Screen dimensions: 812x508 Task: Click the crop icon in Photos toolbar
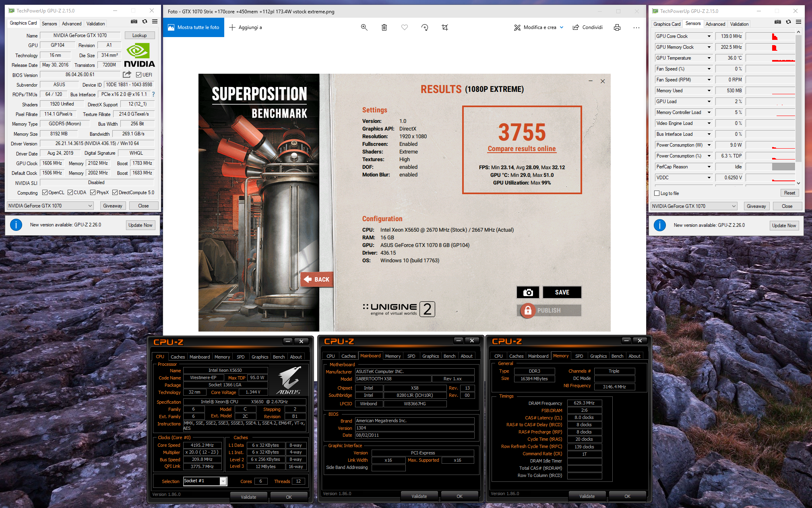[x=445, y=27]
